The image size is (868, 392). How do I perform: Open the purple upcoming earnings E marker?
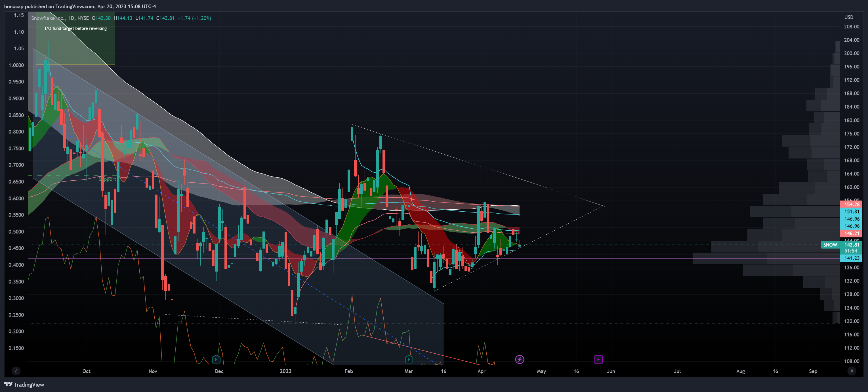coord(598,359)
